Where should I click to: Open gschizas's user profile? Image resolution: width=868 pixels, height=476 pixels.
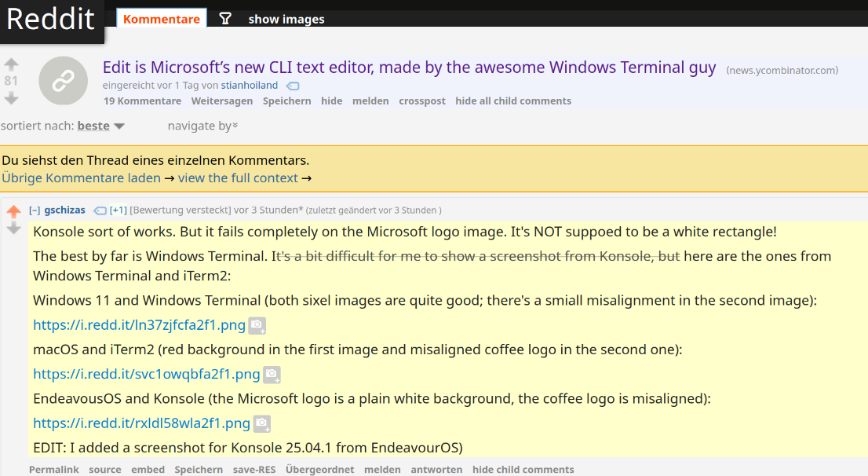click(65, 210)
